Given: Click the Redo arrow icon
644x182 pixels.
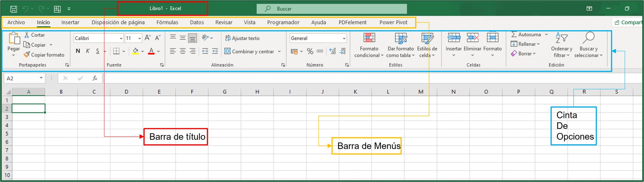Looking at the screenshot, I should [x=41, y=9].
